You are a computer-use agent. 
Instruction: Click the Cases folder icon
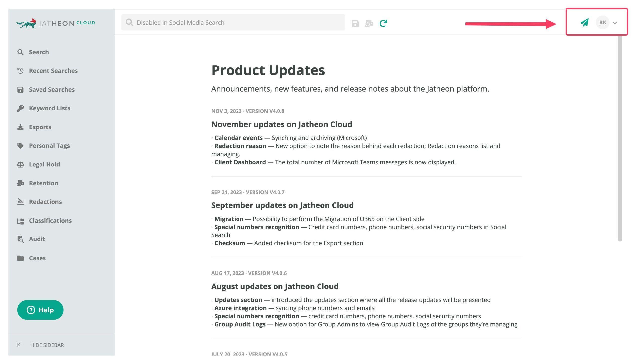click(x=20, y=258)
